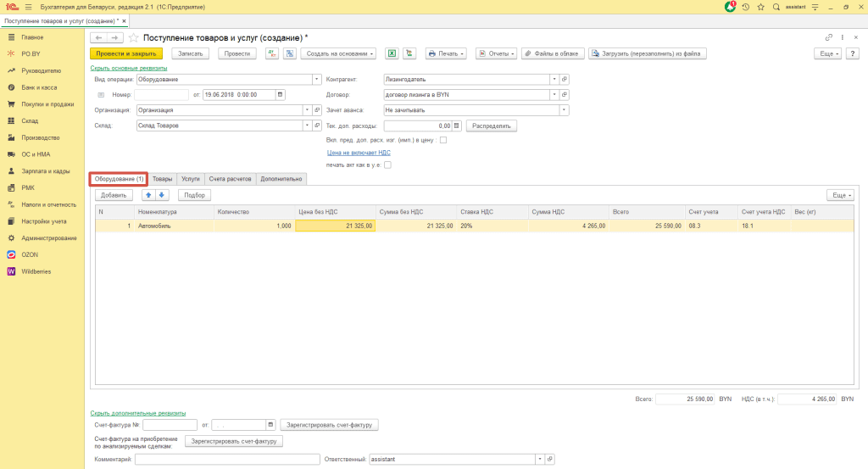Image resolution: width=868 pixels, height=469 pixels.
Task: Click Провести button
Action: 237,53
